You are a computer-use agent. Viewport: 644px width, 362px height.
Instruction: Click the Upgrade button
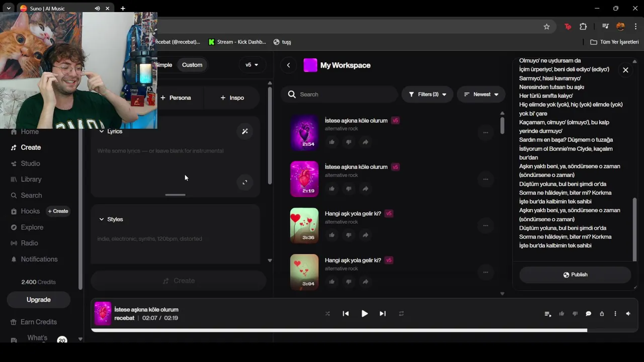(x=39, y=300)
